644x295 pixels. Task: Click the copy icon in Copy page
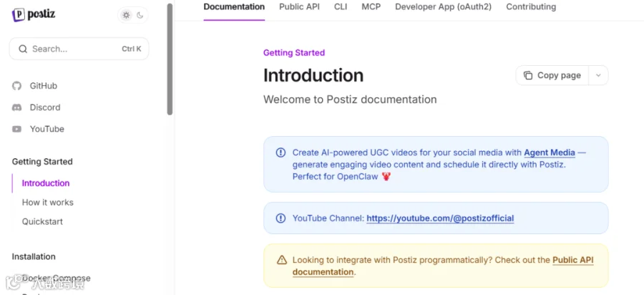[528, 76]
